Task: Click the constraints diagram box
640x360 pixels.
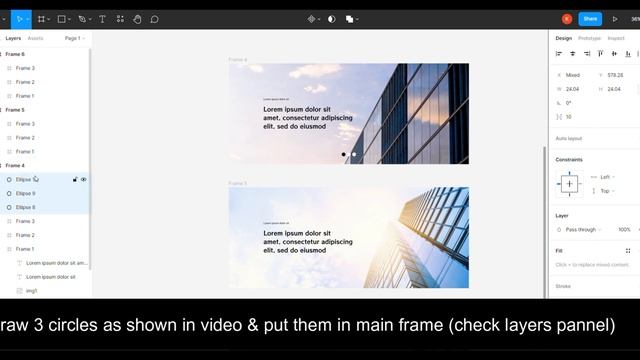Action: pos(569,184)
